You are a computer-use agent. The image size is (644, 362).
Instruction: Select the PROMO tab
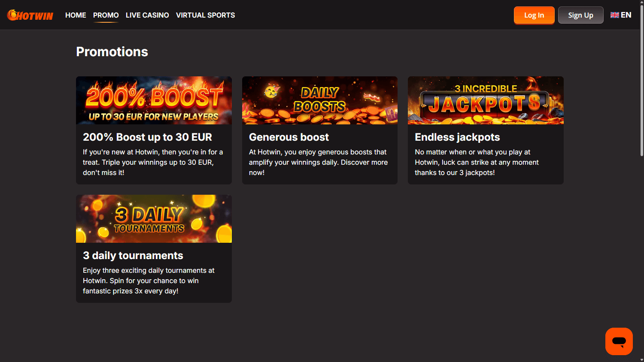tap(106, 15)
